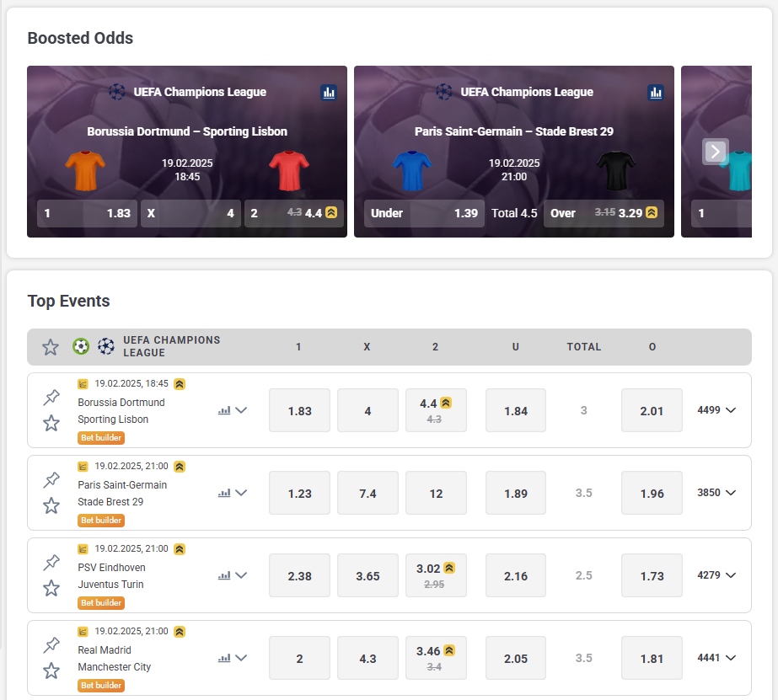The width and height of the screenshot is (778, 700).
Task: Pick boosted 4.4 away win in Dortmund row
Action: (436, 410)
